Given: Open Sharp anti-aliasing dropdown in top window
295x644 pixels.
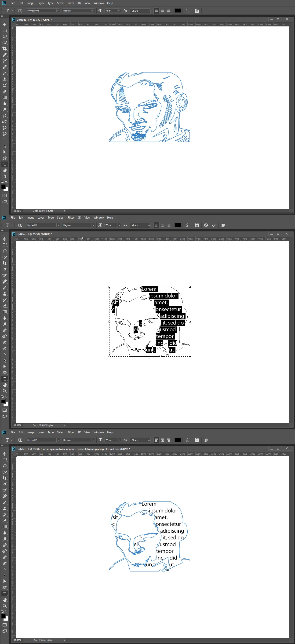Looking at the screenshot, I should tap(140, 11).
